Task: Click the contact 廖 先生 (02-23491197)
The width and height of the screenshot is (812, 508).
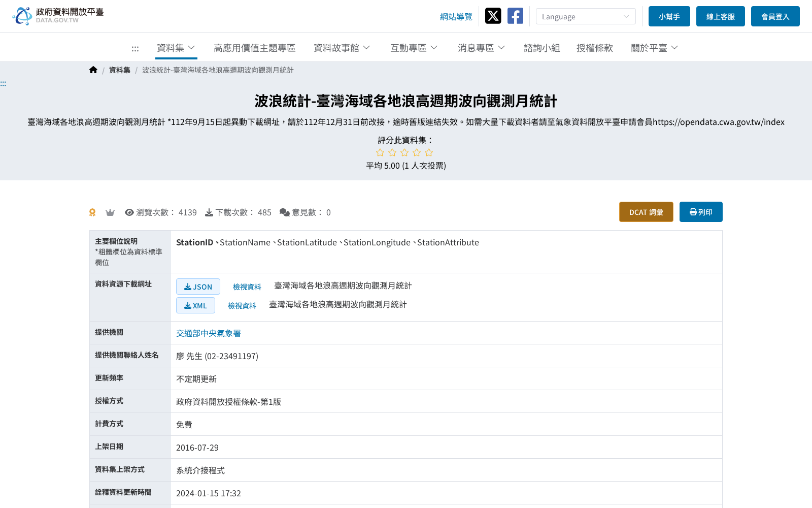Action: click(x=217, y=356)
